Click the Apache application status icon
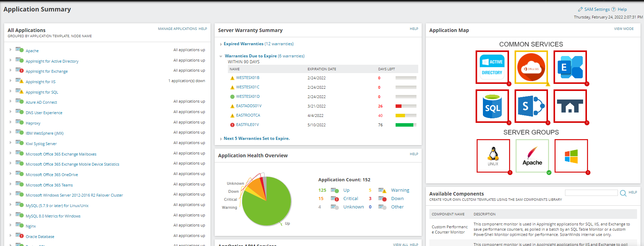Image resolution: width=644 pixels, height=246 pixels. pyautogui.click(x=20, y=50)
